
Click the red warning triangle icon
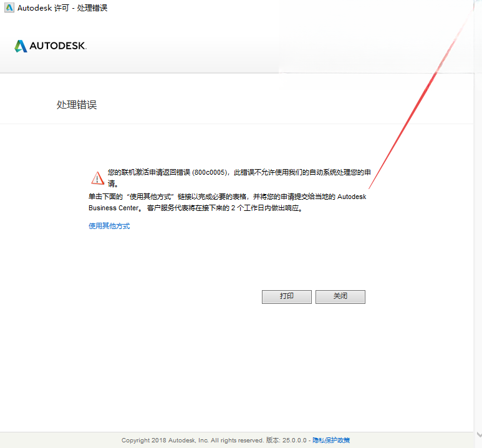pos(98,178)
